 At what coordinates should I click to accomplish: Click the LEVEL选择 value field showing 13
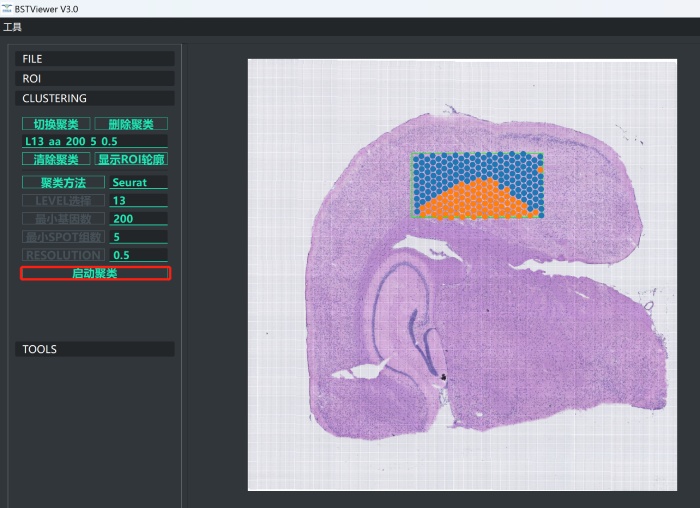tap(138, 201)
